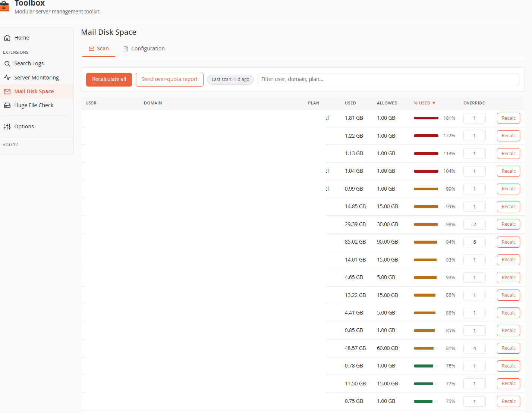Click the Recalculate all button
This screenshot has height=413, width=532.
pyautogui.click(x=109, y=79)
